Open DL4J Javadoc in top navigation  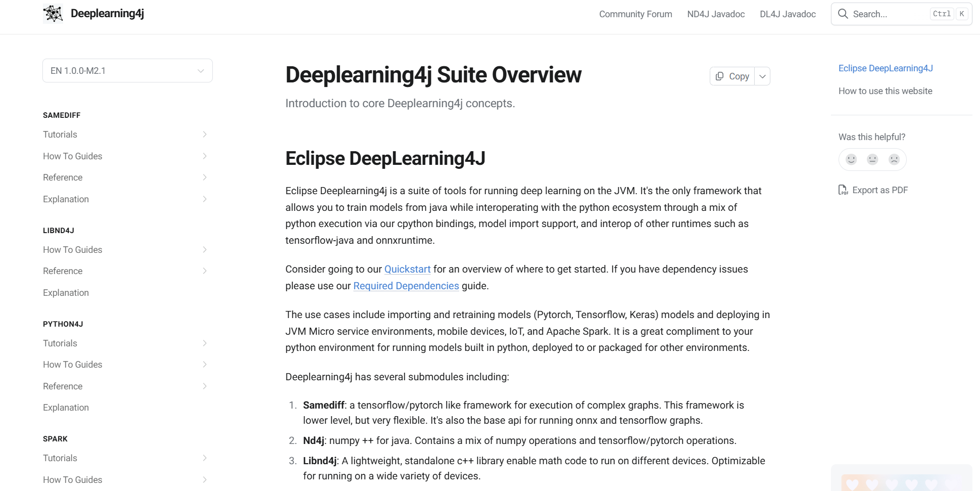788,14
